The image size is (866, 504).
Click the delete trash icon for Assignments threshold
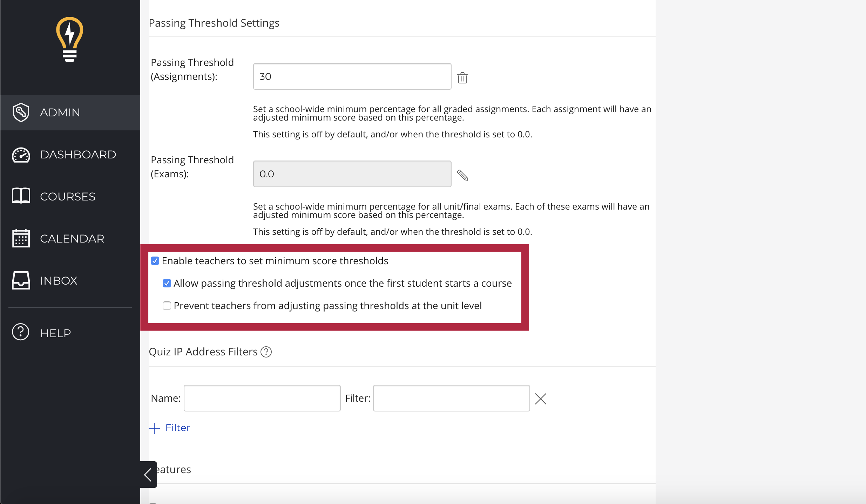point(463,77)
